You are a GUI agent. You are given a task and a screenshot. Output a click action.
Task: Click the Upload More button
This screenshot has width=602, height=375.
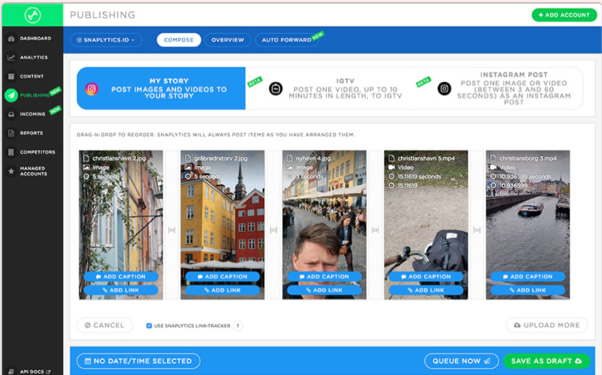(x=547, y=325)
